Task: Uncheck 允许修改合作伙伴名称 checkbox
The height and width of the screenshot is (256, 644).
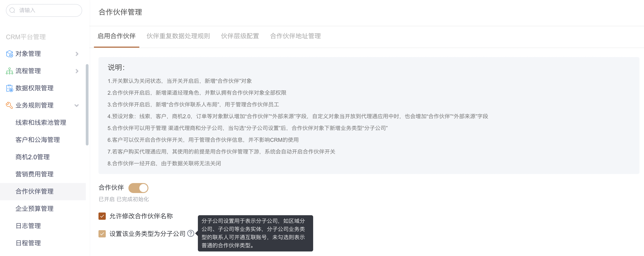Action: coord(102,216)
